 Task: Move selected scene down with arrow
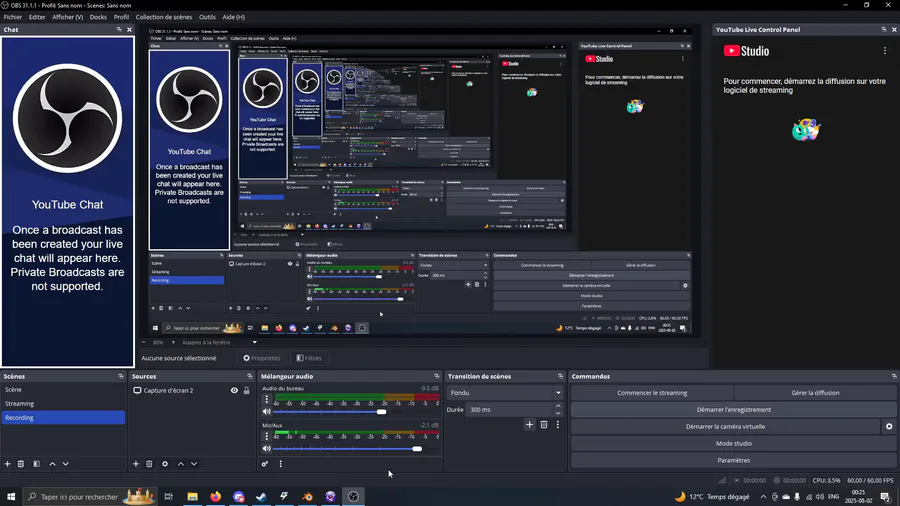65,464
